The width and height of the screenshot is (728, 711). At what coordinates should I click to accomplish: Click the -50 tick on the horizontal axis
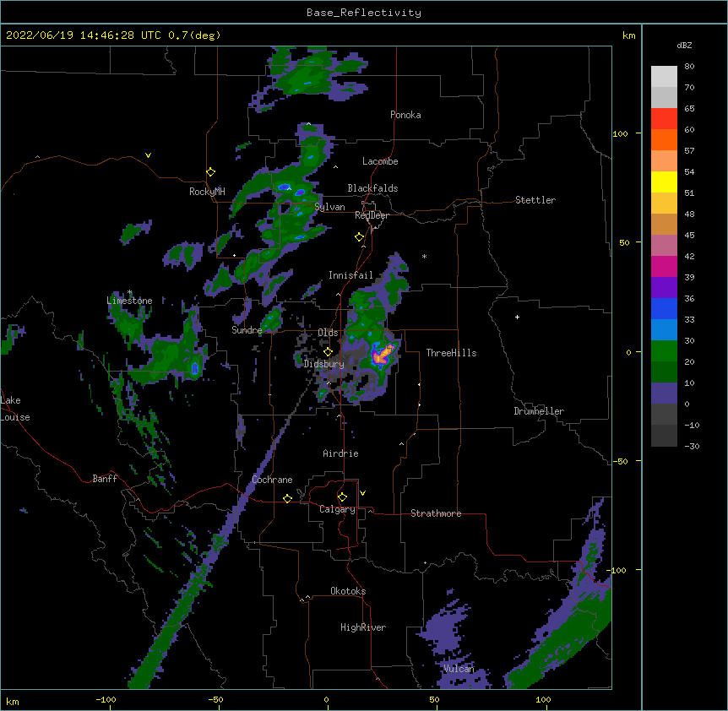(x=215, y=699)
